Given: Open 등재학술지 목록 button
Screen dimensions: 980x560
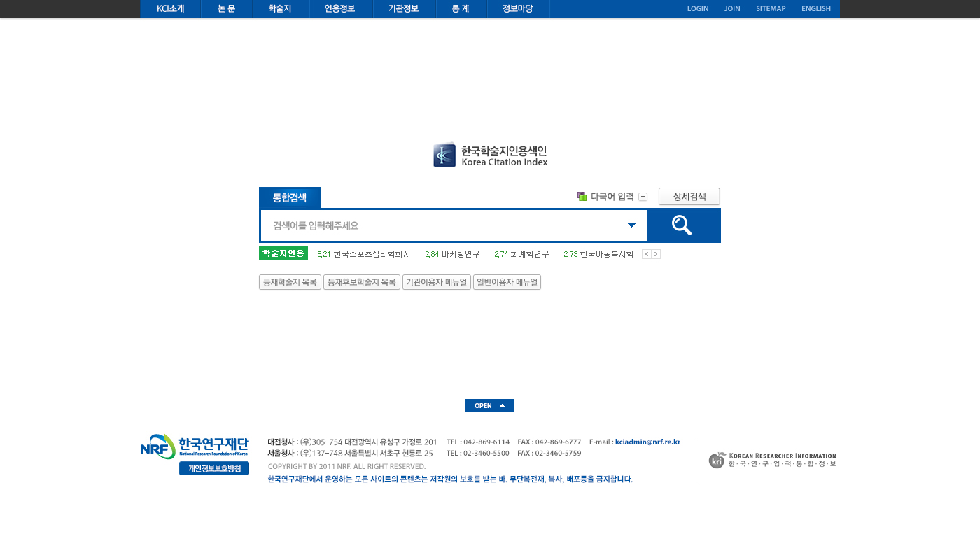Looking at the screenshot, I should click(290, 282).
